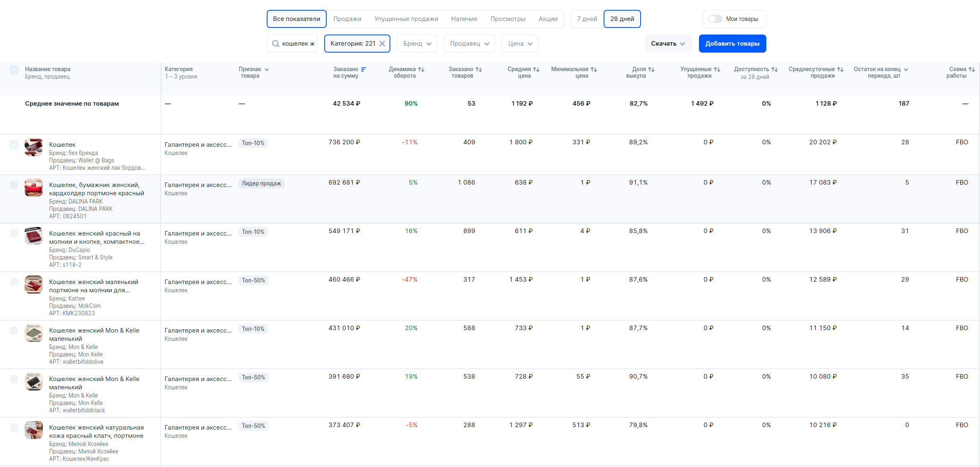Image resolution: width=980 pixels, height=467 pixels.
Task: Sort by Динамика оборота arrows icon
Action: [421, 69]
